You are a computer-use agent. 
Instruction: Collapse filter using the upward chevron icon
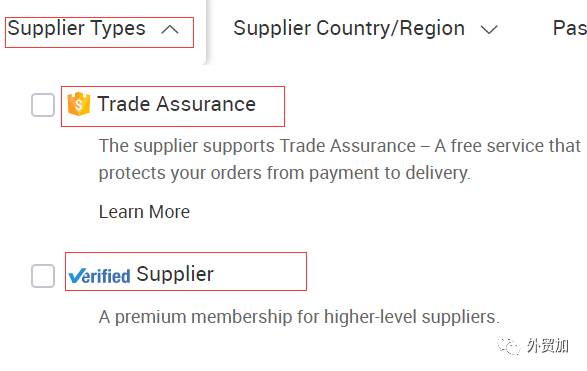170,30
